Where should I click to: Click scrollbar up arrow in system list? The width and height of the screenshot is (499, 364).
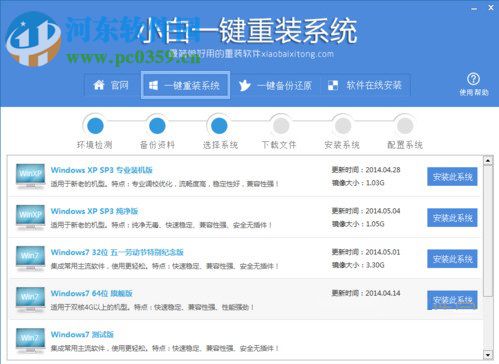[488, 161]
